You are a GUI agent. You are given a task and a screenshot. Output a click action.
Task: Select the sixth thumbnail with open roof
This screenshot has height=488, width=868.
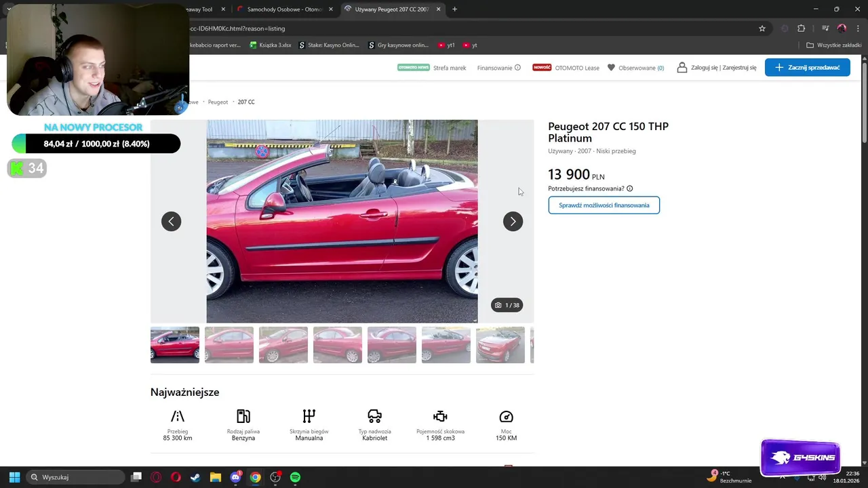pos(446,345)
